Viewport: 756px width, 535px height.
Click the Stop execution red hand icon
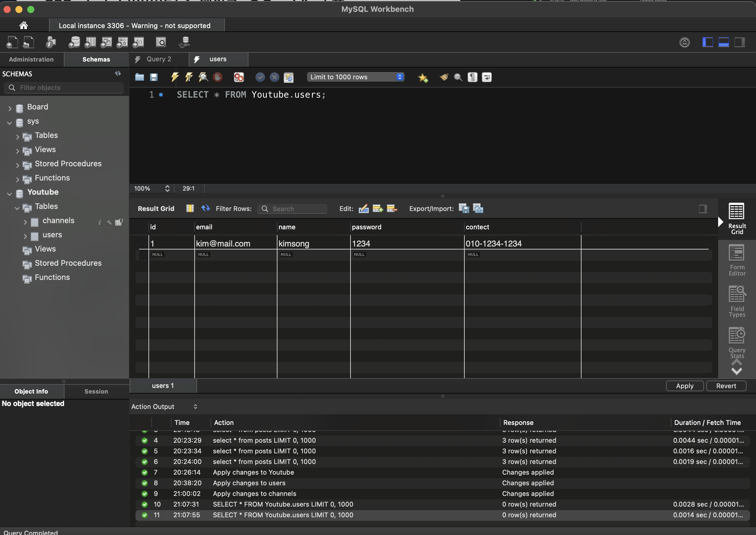coord(217,77)
